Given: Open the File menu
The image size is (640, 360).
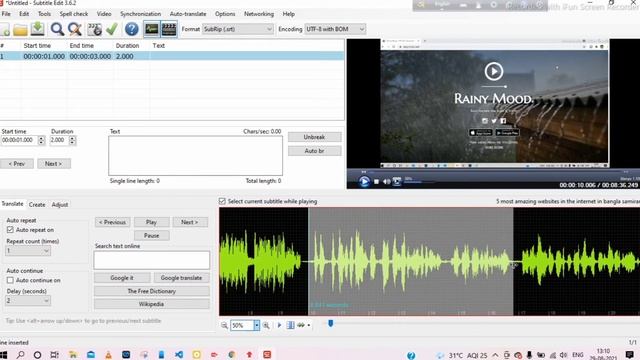Looking at the screenshot, I should coord(6,14).
